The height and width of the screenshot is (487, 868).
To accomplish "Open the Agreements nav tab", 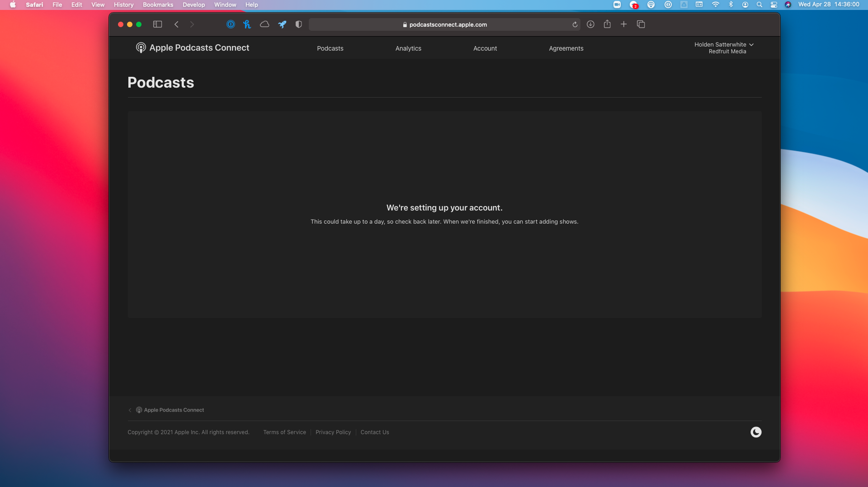I will point(566,48).
